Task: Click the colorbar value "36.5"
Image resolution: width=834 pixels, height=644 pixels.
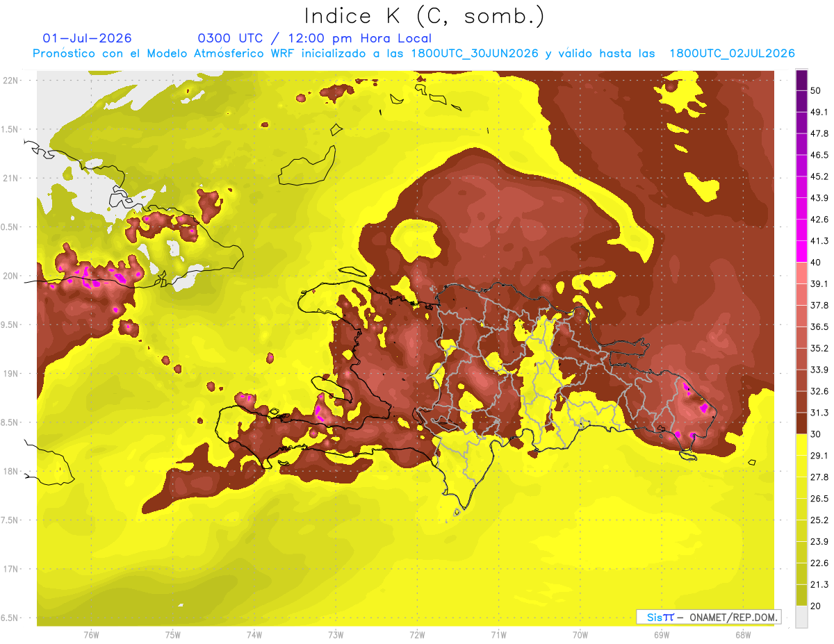Action: (x=819, y=327)
